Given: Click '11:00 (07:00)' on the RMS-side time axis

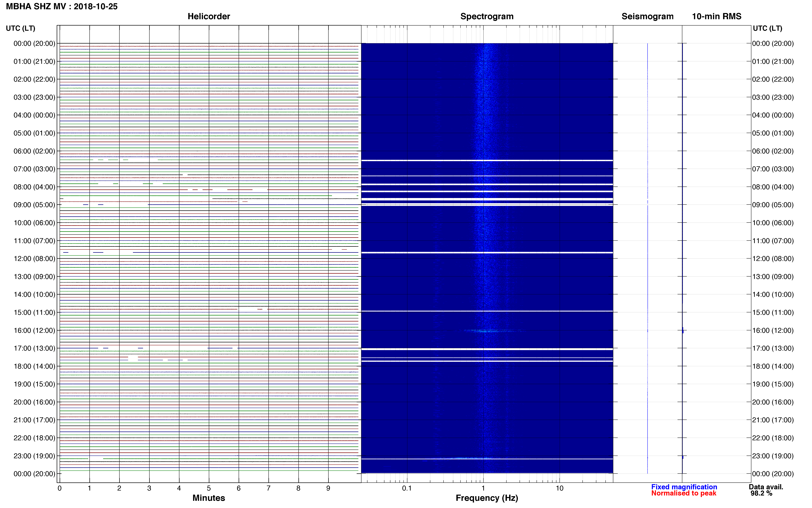Looking at the screenshot, I should 773,241.
